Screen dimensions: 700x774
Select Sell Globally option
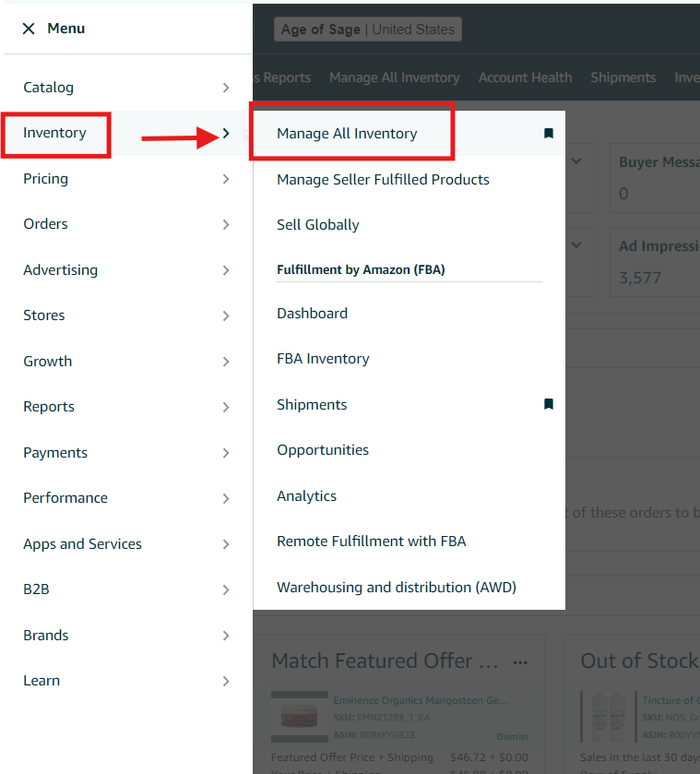[x=318, y=225]
